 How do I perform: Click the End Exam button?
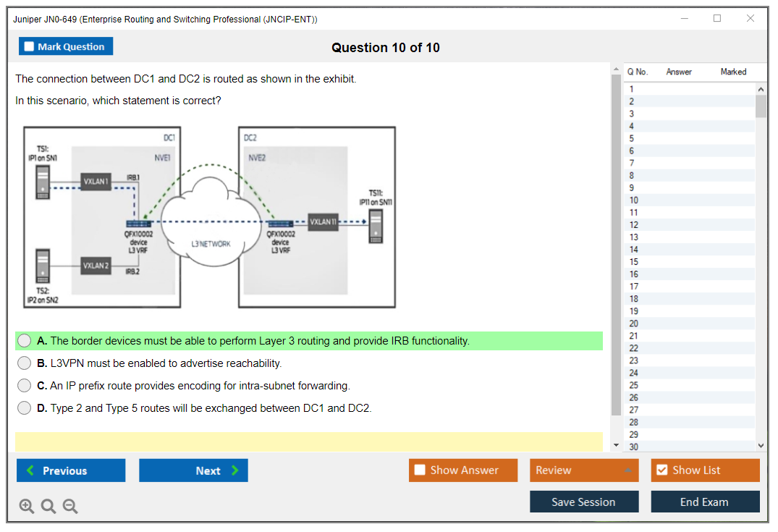[x=704, y=502]
